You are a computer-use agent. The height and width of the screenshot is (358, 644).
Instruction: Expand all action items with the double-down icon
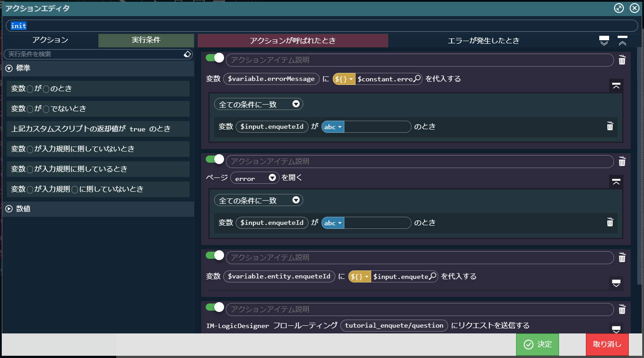(604, 41)
